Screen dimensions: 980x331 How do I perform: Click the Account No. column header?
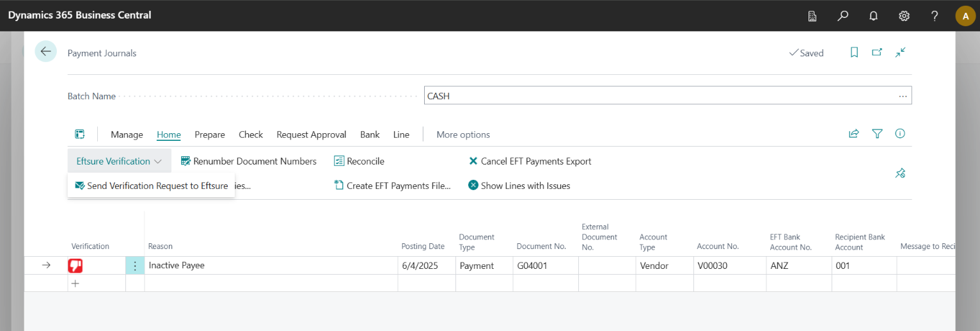(x=718, y=246)
